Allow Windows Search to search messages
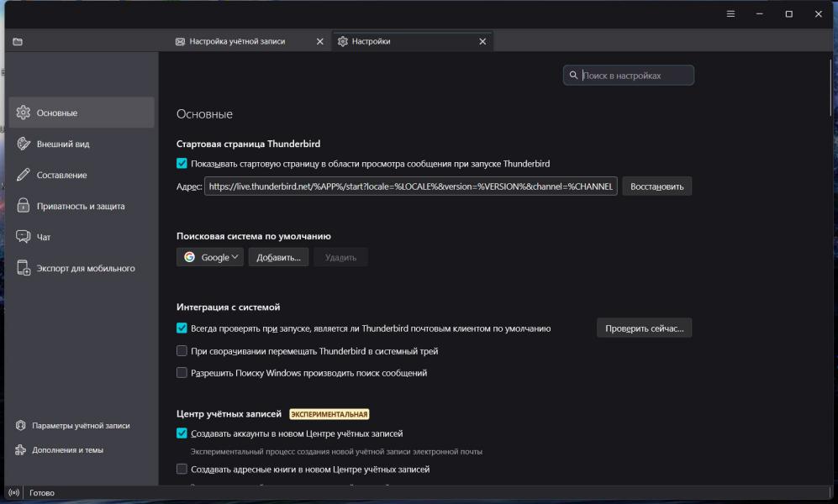This screenshot has height=504, width=838. click(182, 373)
